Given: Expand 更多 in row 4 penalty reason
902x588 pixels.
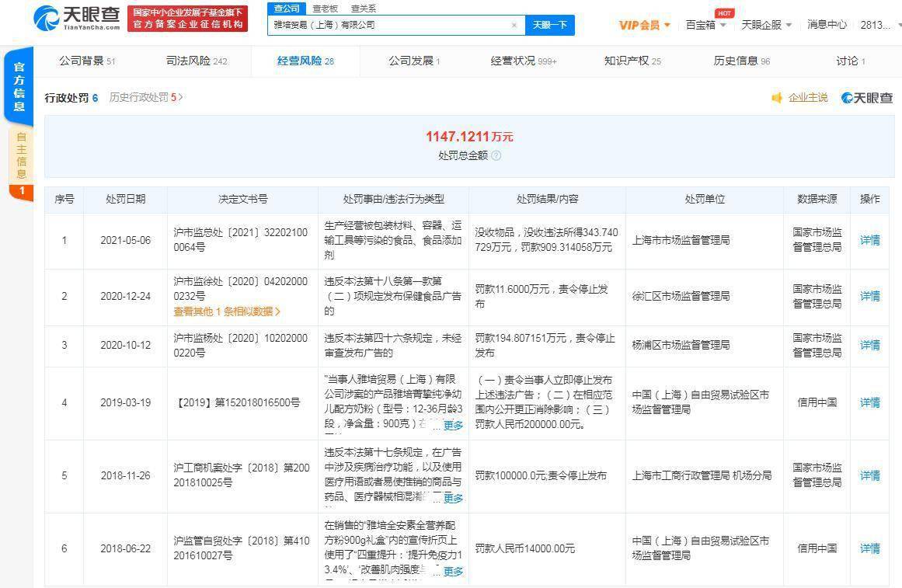Looking at the screenshot, I should [453, 425].
